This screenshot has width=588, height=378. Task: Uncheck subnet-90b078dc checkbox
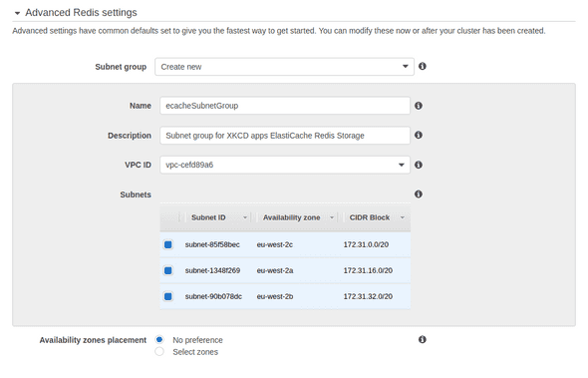(x=168, y=296)
